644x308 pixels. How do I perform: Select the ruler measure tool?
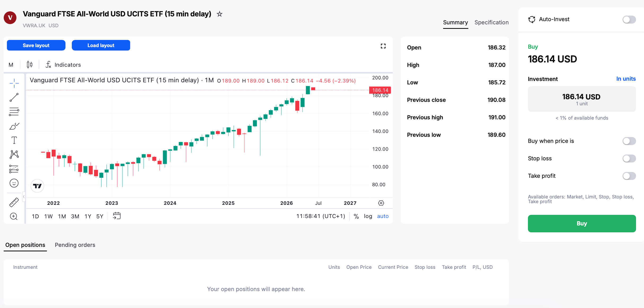(x=14, y=202)
